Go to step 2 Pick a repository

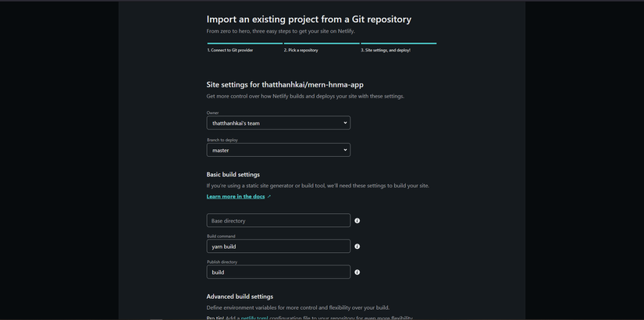[301, 50]
